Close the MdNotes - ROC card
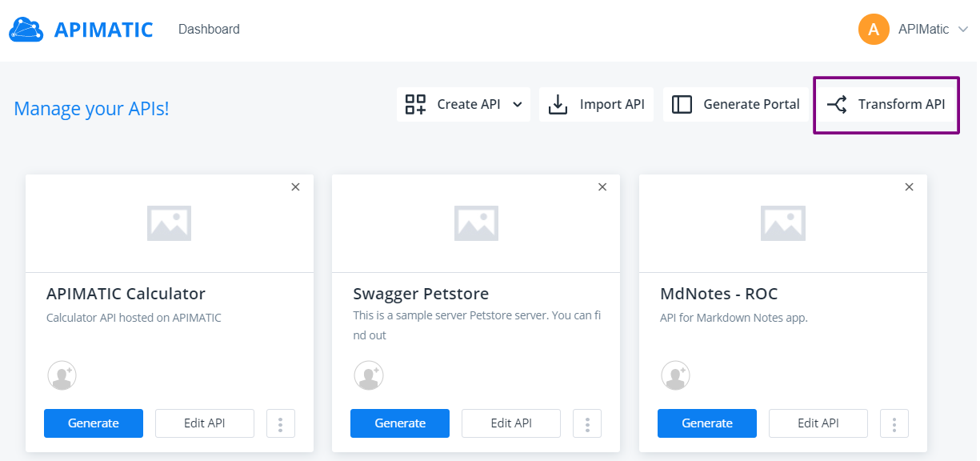 click(x=909, y=186)
